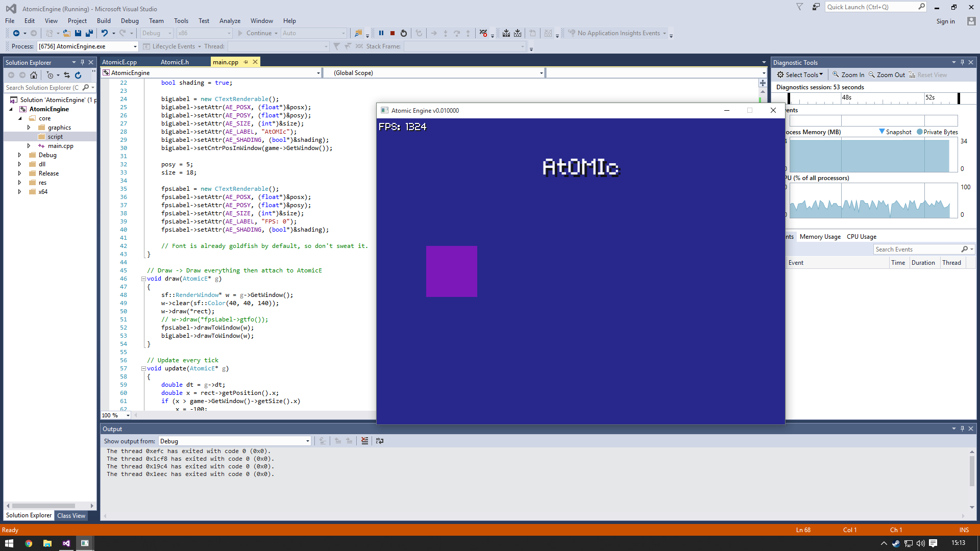This screenshot has height=551, width=980.
Task: Close the main.cpp tab
Action: point(255,62)
